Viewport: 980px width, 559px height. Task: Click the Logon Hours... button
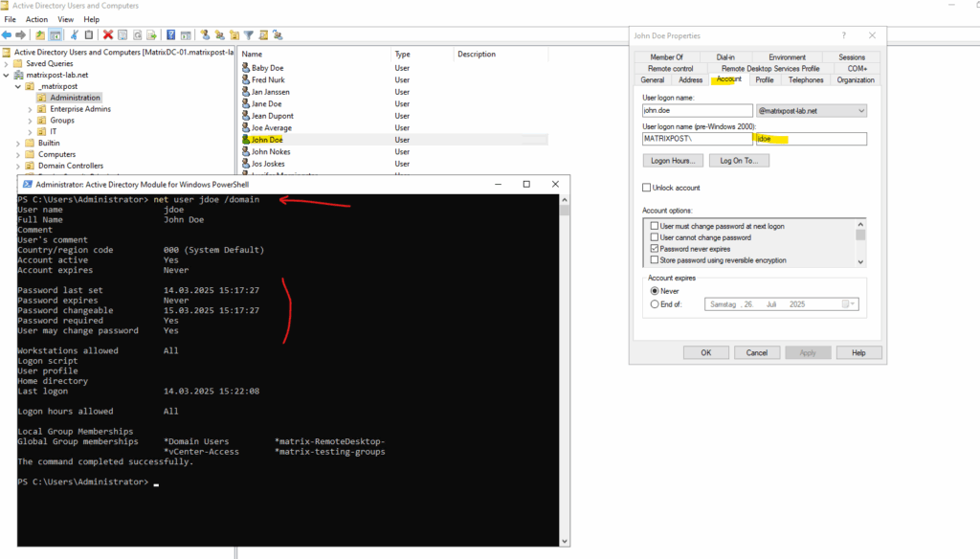[673, 161]
